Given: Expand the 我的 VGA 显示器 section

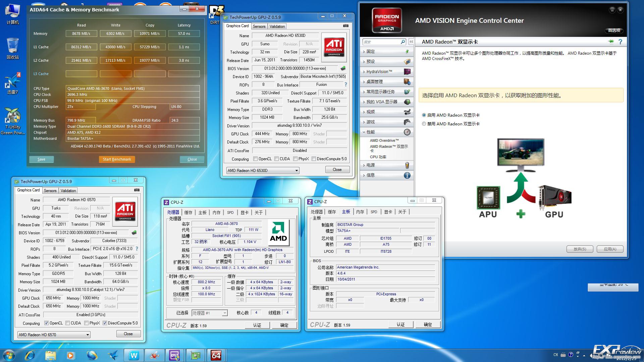Looking at the screenshot, I should [x=387, y=102].
